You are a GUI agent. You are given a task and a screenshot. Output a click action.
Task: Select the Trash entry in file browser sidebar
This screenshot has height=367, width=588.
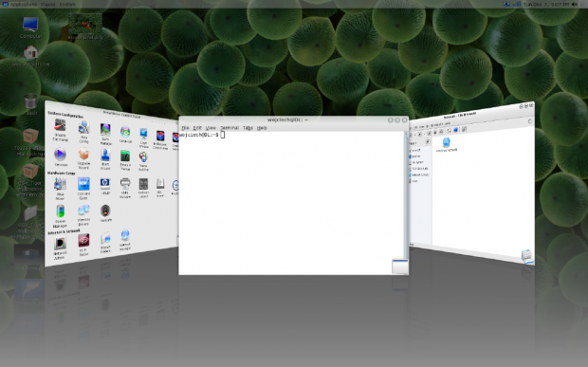coord(414,181)
